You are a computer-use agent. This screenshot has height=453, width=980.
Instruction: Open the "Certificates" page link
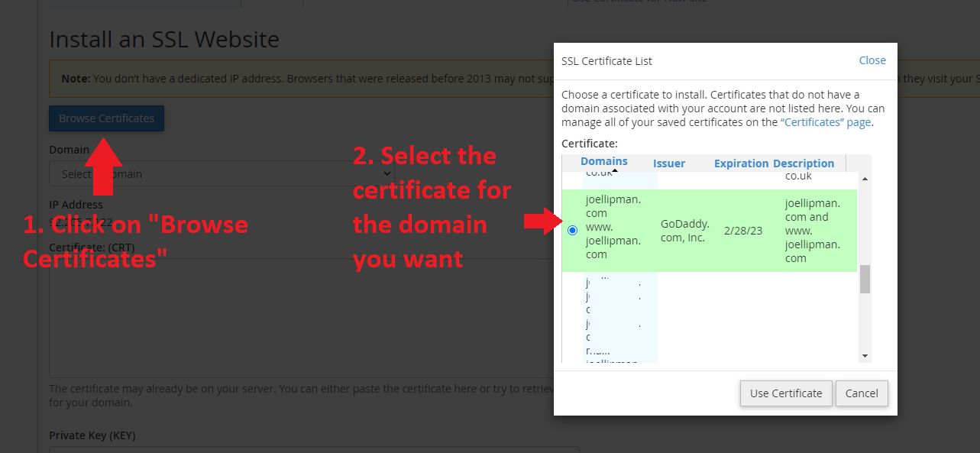click(825, 122)
